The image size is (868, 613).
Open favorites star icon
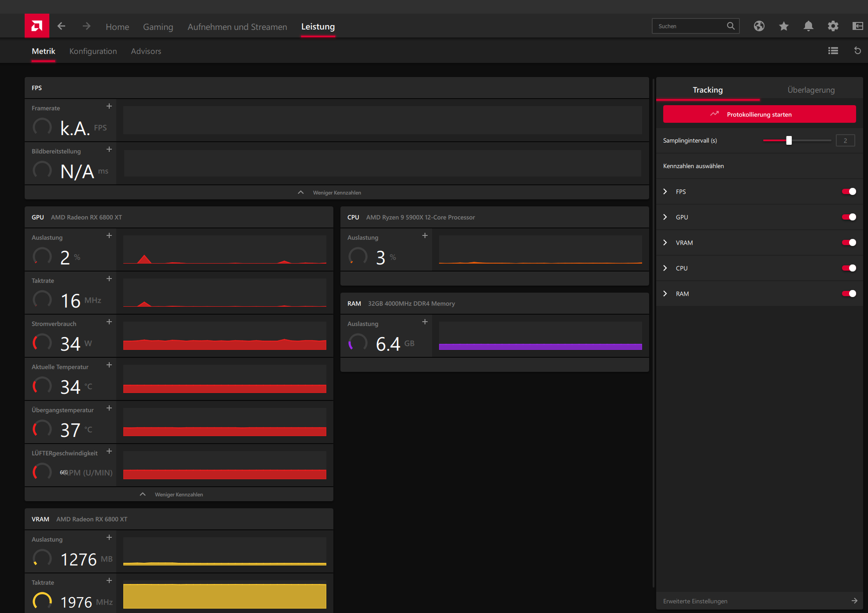coord(783,26)
